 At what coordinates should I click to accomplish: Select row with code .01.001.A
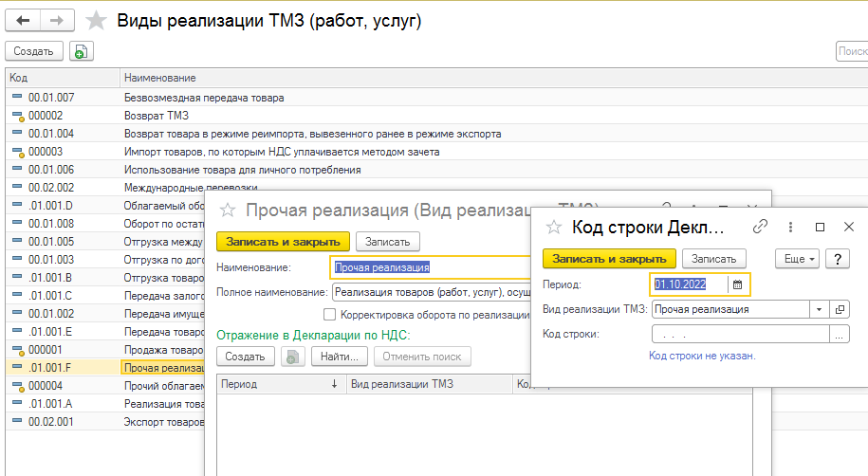tap(105, 404)
